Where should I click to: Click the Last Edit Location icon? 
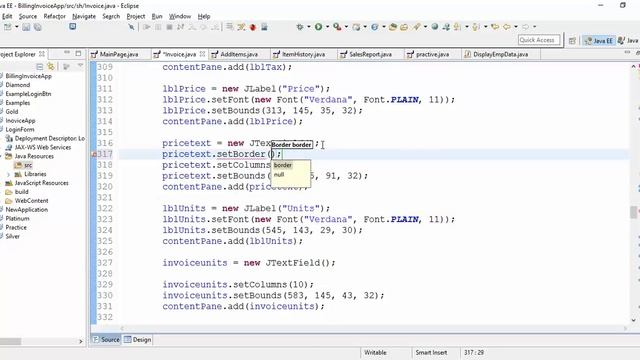coord(495,27)
